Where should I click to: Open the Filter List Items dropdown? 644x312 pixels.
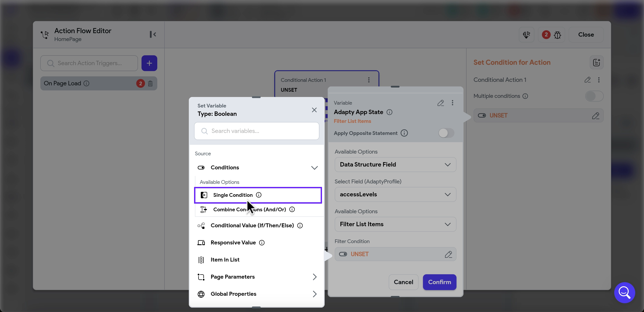point(395,224)
